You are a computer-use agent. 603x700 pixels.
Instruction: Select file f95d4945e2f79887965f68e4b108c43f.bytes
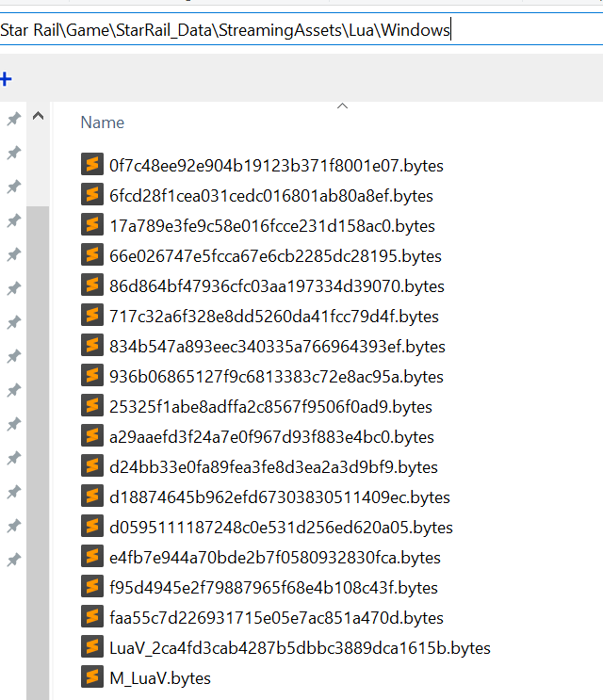point(273,588)
